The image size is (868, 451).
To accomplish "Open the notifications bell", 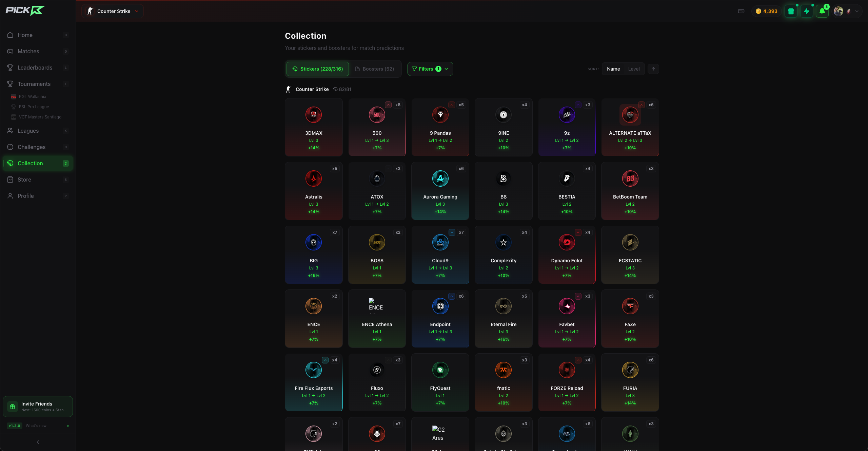I will click(x=822, y=11).
